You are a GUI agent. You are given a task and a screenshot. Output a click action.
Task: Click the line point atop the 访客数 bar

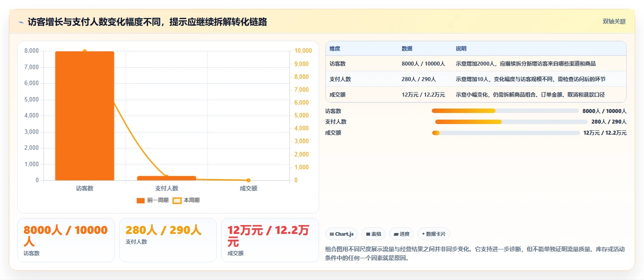pyautogui.click(x=85, y=51)
